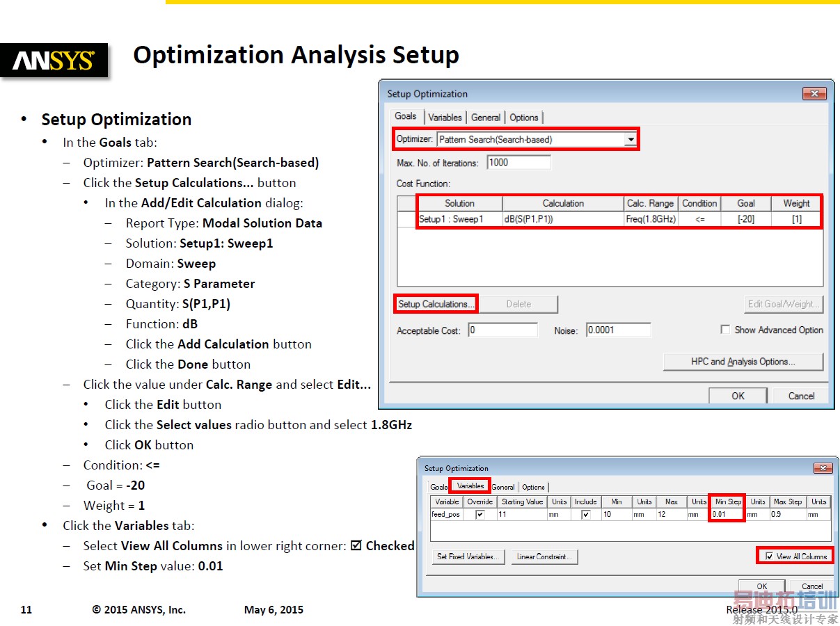840x626 pixels.
Task: Open the Optimizer drop-down set to Pattern Search
Action: coord(631,139)
